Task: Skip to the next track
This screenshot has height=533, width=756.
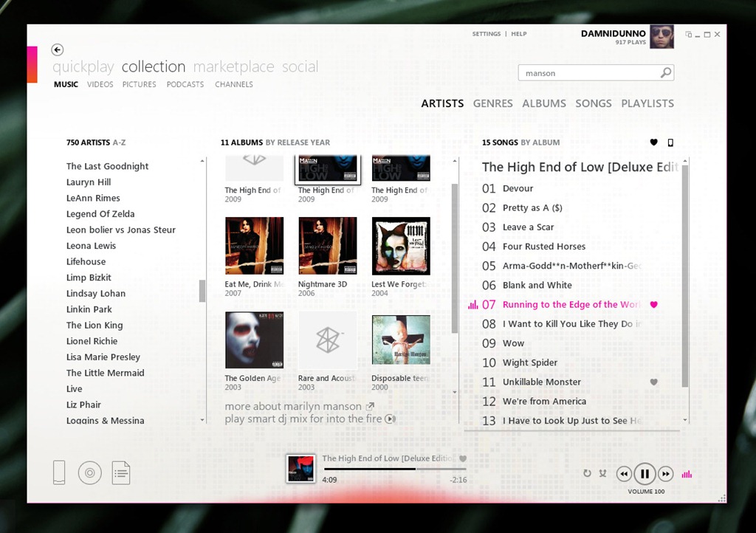Action: point(665,474)
